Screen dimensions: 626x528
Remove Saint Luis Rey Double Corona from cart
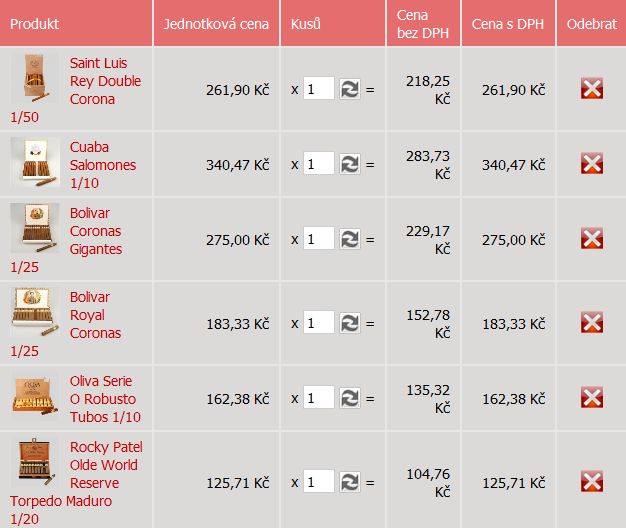click(592, 89)
